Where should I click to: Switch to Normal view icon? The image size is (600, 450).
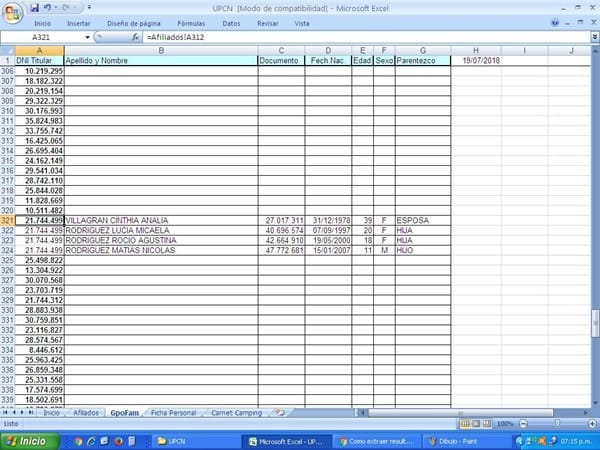click(465, 424)
